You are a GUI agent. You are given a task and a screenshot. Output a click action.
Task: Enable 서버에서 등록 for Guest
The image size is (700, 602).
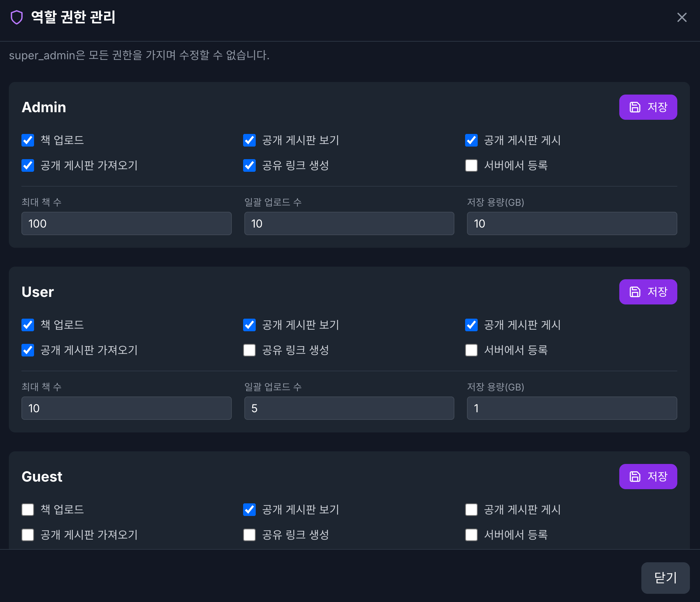coord(471,535)
